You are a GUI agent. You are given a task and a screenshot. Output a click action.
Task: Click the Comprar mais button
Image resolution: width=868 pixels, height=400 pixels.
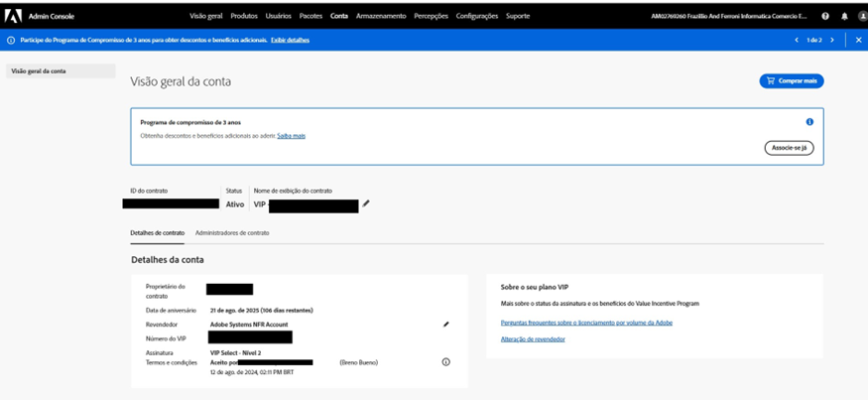pos(792,80)
